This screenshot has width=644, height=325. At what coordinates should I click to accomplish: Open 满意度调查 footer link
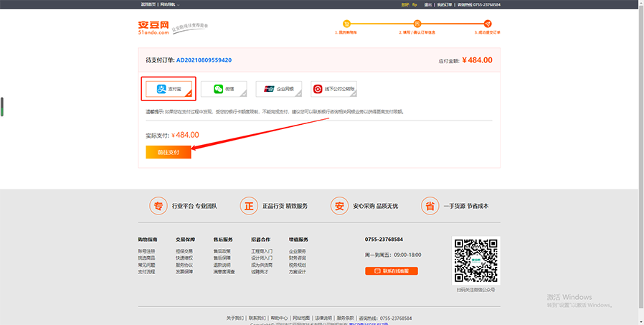pos(224,272)
